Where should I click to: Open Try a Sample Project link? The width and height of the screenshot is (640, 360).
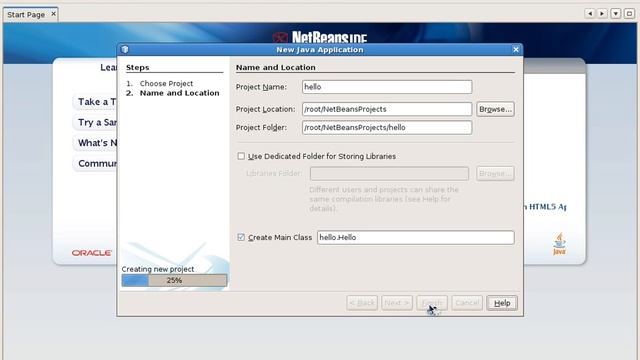(x=96, y=122)
